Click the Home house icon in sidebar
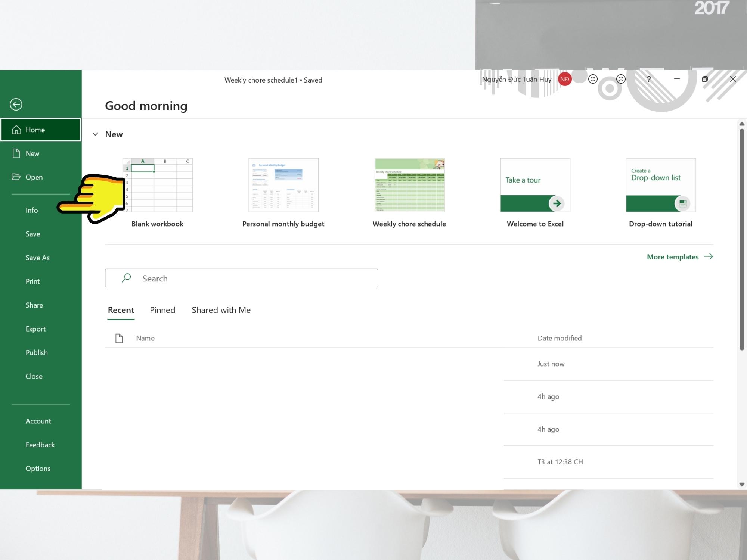The image size is (747, 560). (16, 130)
